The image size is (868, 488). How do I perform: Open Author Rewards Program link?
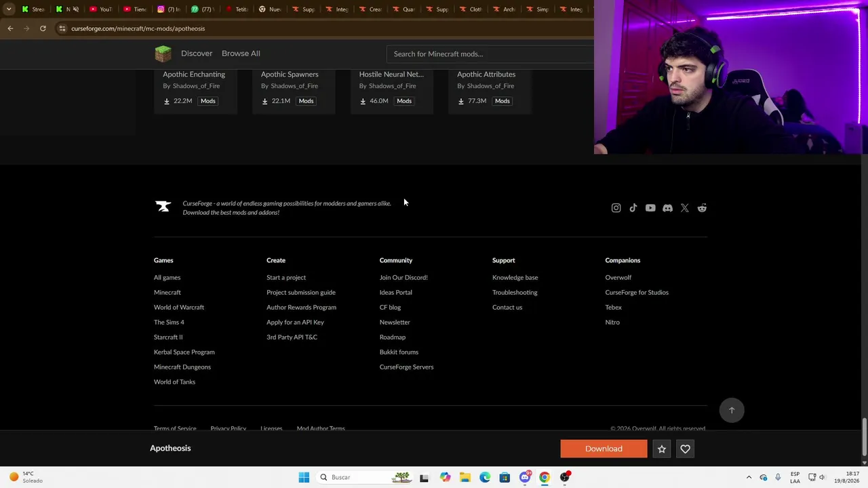pyautogui.click(x=301, y=308)
